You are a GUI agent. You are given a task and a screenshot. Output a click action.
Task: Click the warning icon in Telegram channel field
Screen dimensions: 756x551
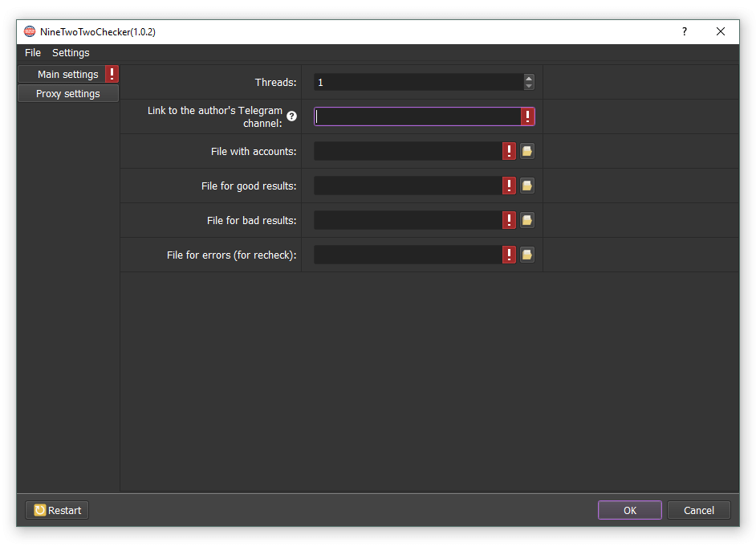pos(527,116)
